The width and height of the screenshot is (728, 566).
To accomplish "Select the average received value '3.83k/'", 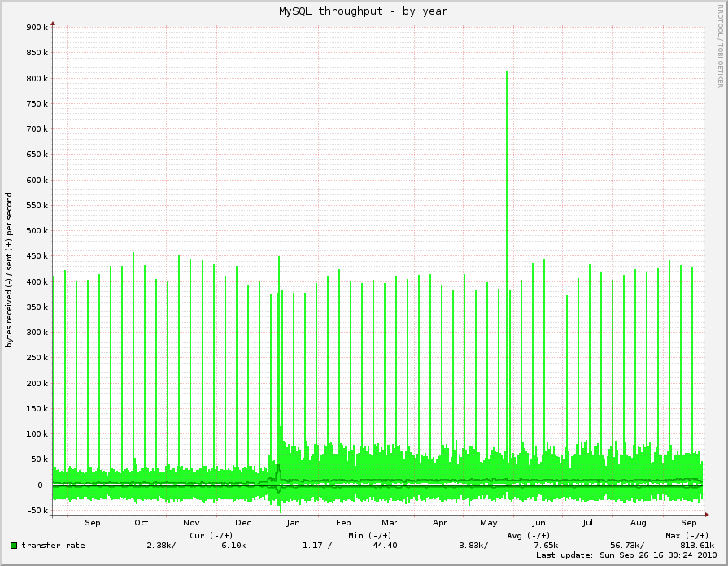I will pos(473,546).
